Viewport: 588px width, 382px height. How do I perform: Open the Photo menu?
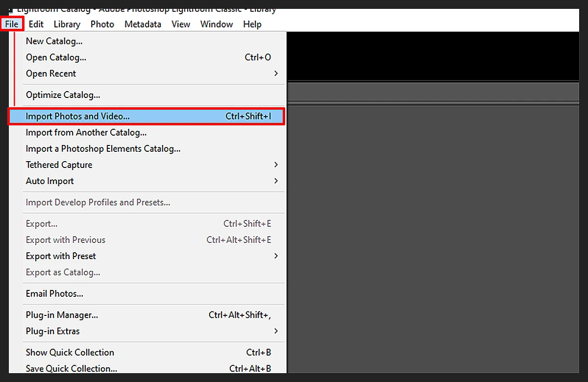coord(102,24)
